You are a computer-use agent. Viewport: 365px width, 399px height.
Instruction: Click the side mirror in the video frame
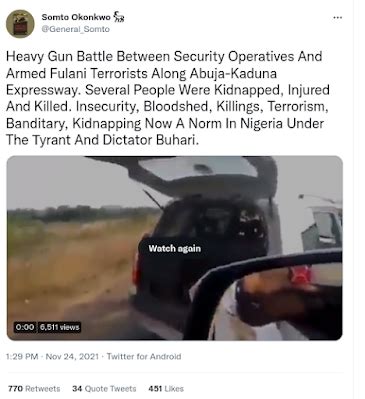(267, 297)
